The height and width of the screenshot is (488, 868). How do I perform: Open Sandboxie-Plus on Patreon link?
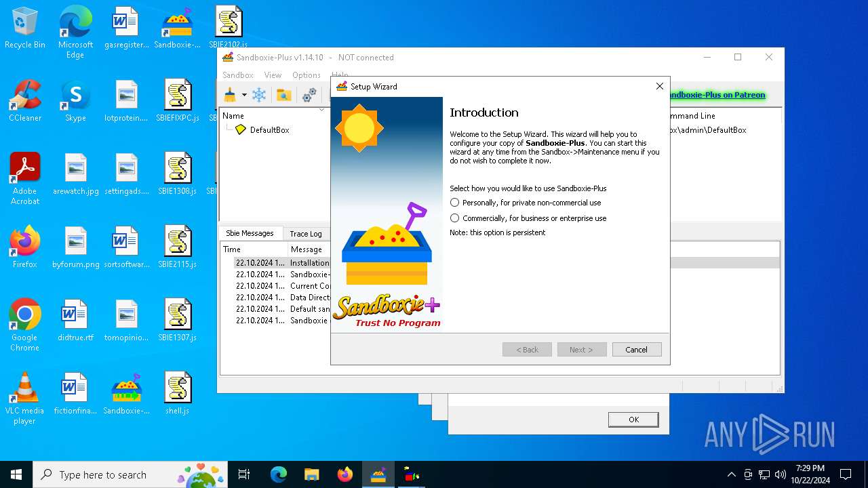tap(717, 95)
